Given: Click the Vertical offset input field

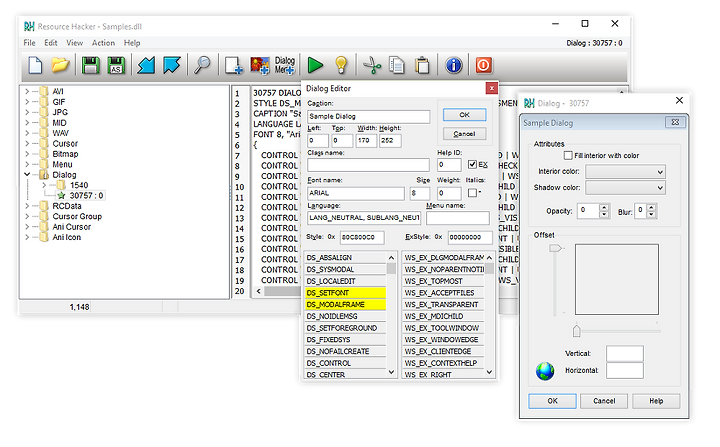Looking at the screenshot, I should pos(624,354).
